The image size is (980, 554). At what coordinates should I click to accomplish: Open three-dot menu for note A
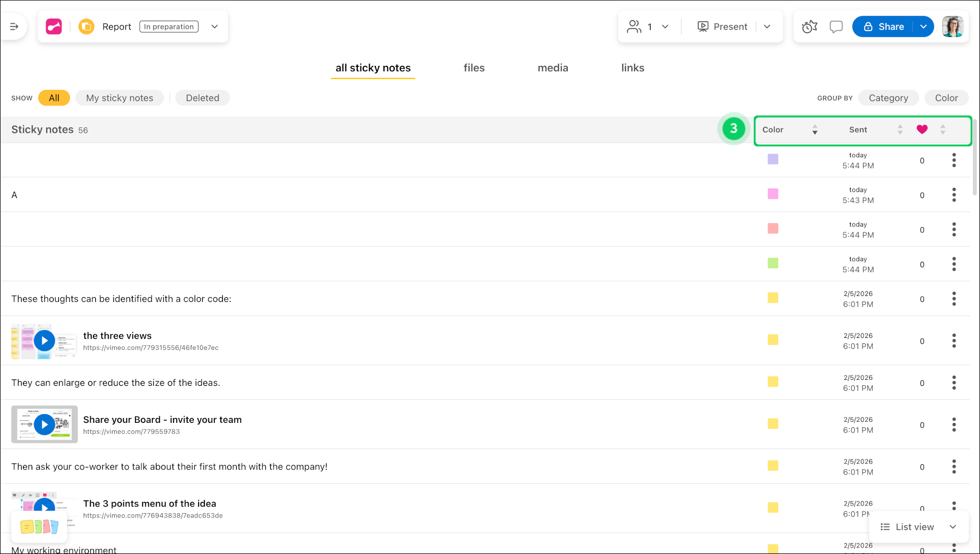pyautogui.click(x=954, y=195)
